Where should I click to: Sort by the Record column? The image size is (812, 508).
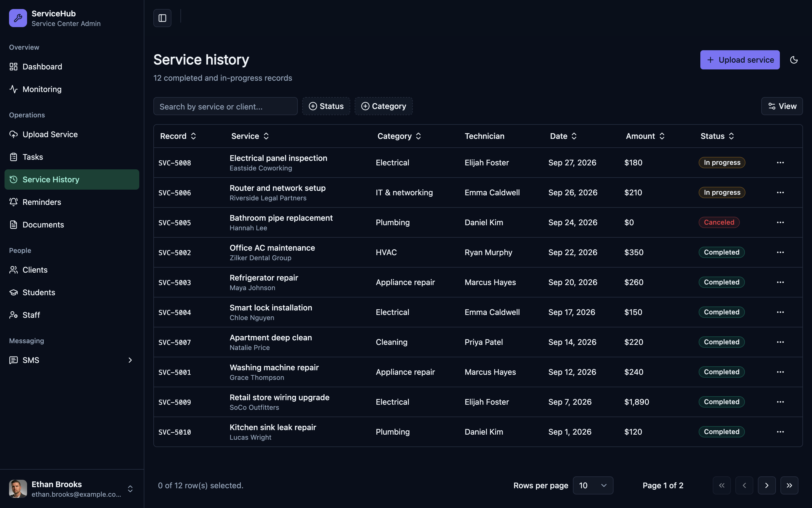(x=178, y=136)
